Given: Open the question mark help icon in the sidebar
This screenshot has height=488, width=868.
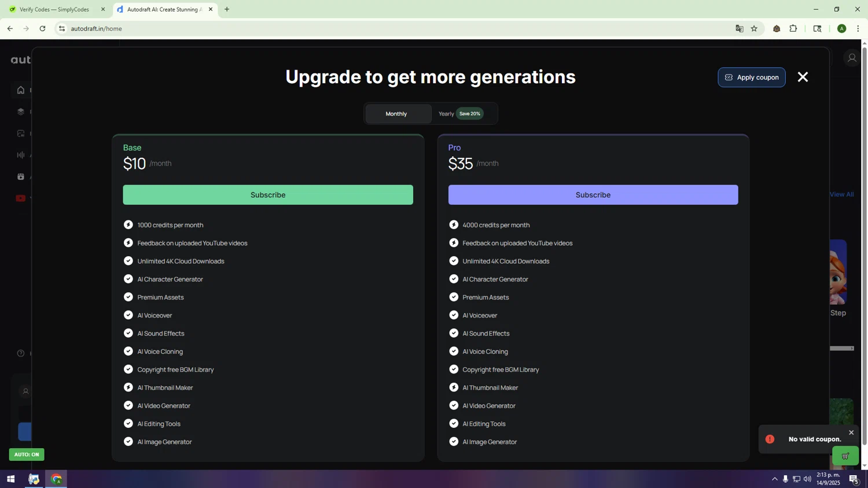Looking at the screenshot, I should pos(21,353).
